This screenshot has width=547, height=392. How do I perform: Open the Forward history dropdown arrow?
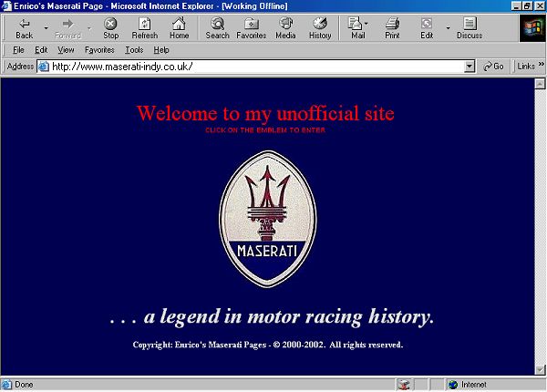point(89,28)
